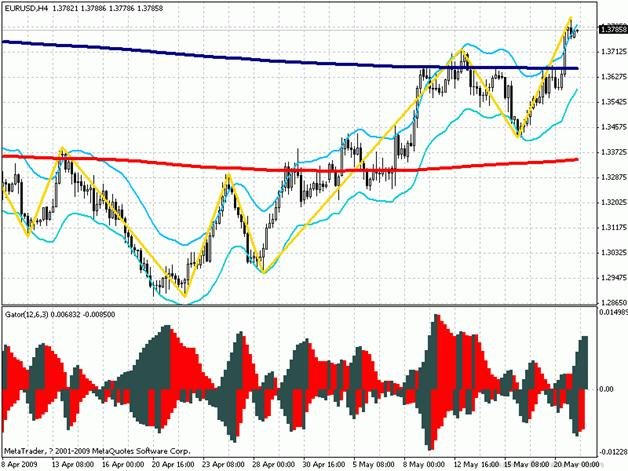Click the 1.37125 price axis label
Image resolution: width=628 pixels, height=471 pixels.
(614, 52)
